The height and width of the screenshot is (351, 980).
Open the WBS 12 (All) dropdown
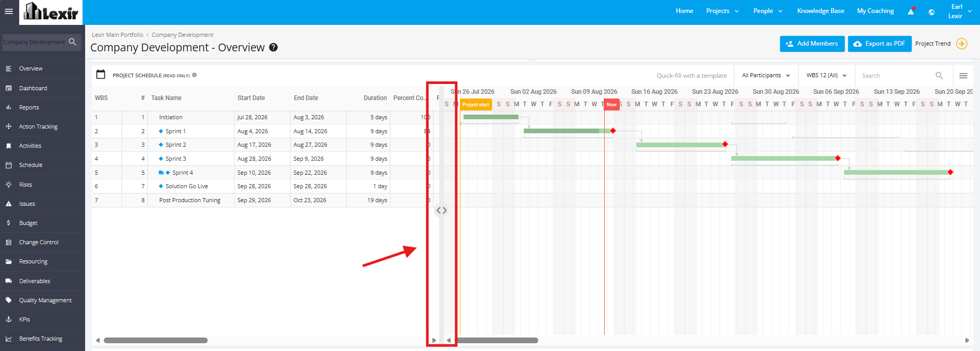826,76
